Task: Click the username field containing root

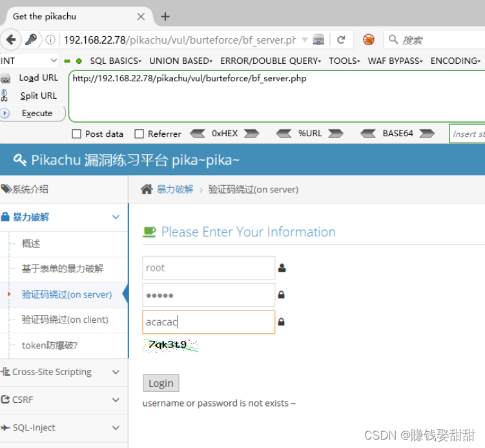Action: tap(209, 268)
